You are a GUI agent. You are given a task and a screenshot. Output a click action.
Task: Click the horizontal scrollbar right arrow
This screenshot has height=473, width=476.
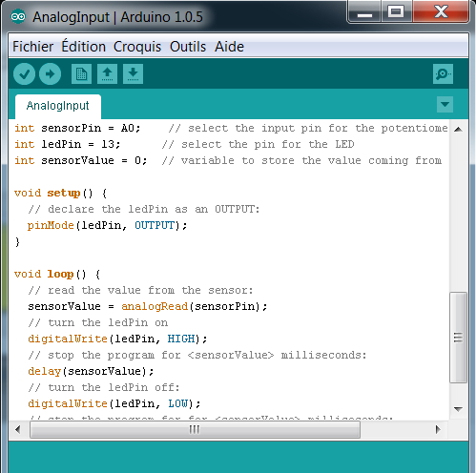point(438,430)
